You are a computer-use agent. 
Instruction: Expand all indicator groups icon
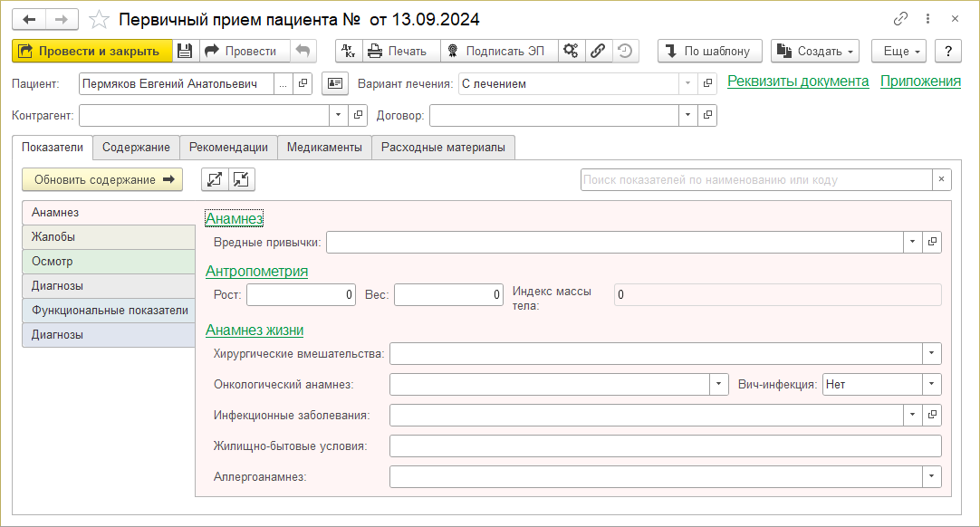[215, 179]
